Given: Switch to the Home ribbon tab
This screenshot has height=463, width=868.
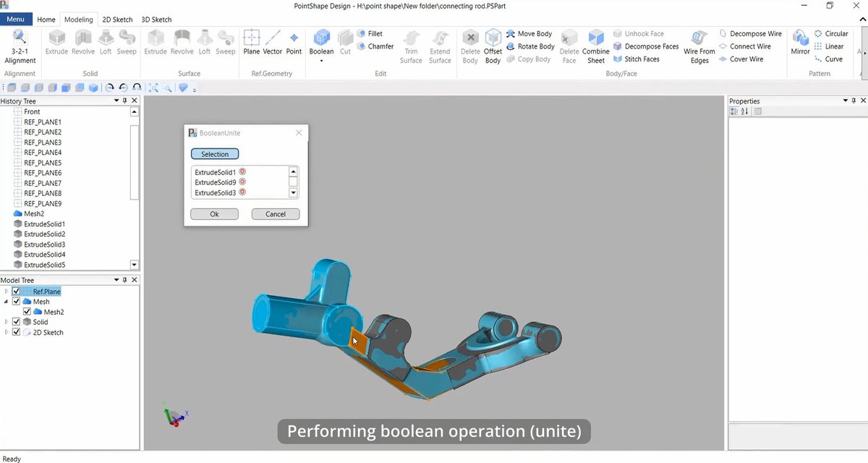Looking at the screenshot, I should coord(46,20).
